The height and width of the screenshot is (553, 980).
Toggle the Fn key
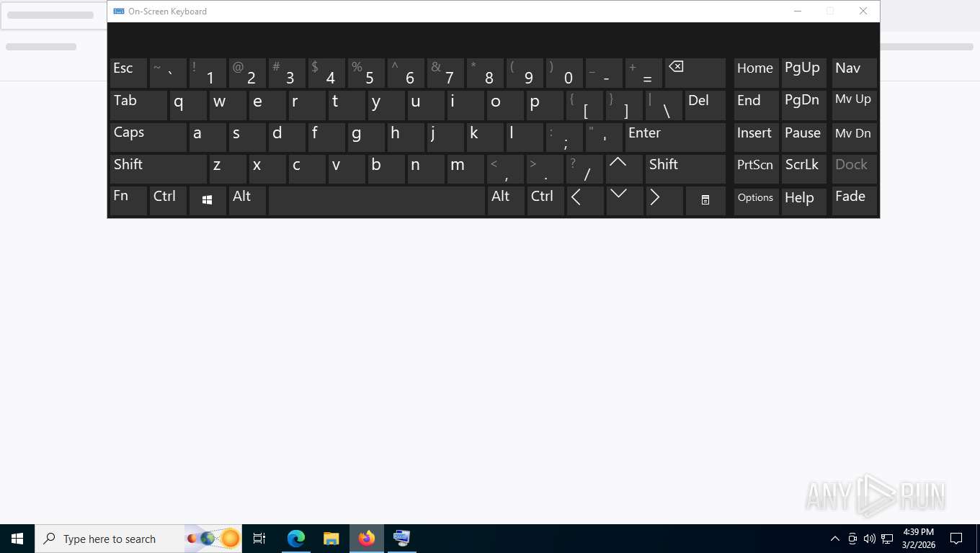click(x=128, y=200)
